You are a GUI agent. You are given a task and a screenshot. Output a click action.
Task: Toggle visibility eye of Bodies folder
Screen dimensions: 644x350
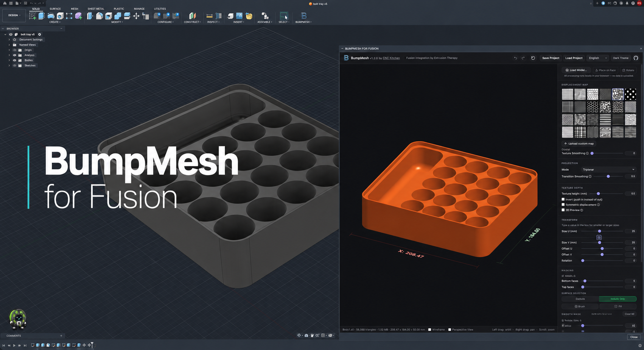pos(15,60)
